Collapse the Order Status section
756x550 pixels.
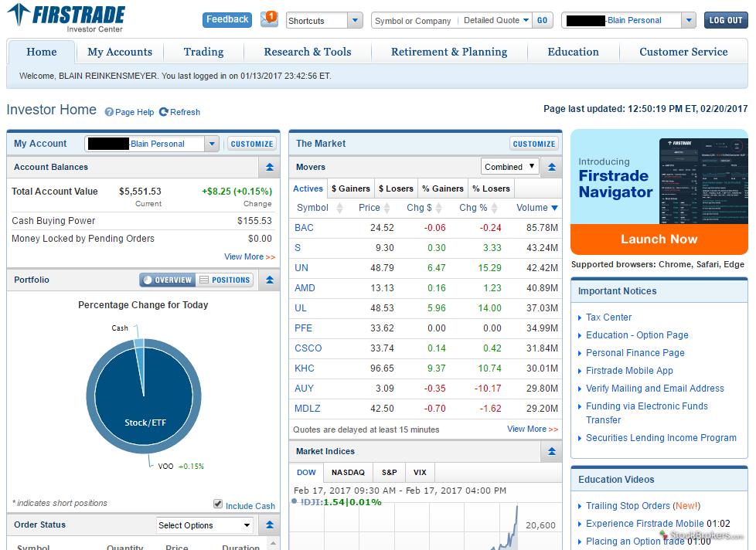click(270, 525)
